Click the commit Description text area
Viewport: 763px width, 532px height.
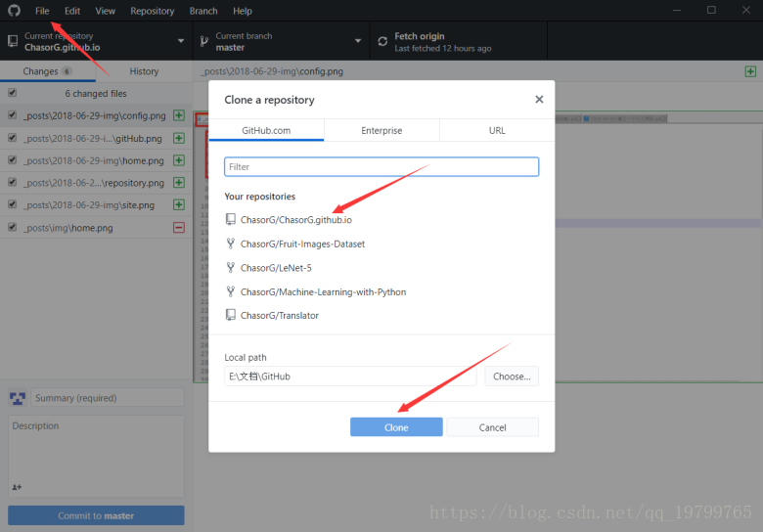tap(96, 456)
